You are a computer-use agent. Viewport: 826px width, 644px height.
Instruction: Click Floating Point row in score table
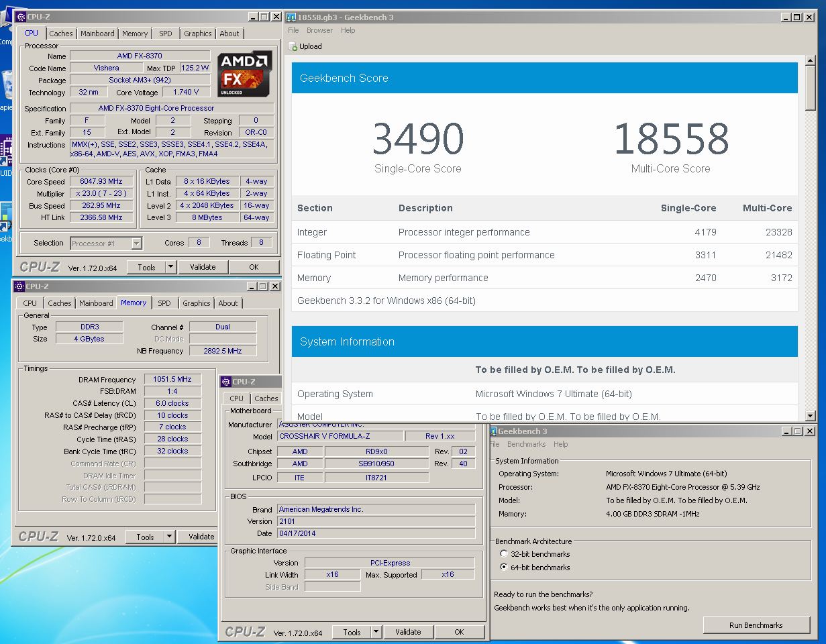point(545,255)
